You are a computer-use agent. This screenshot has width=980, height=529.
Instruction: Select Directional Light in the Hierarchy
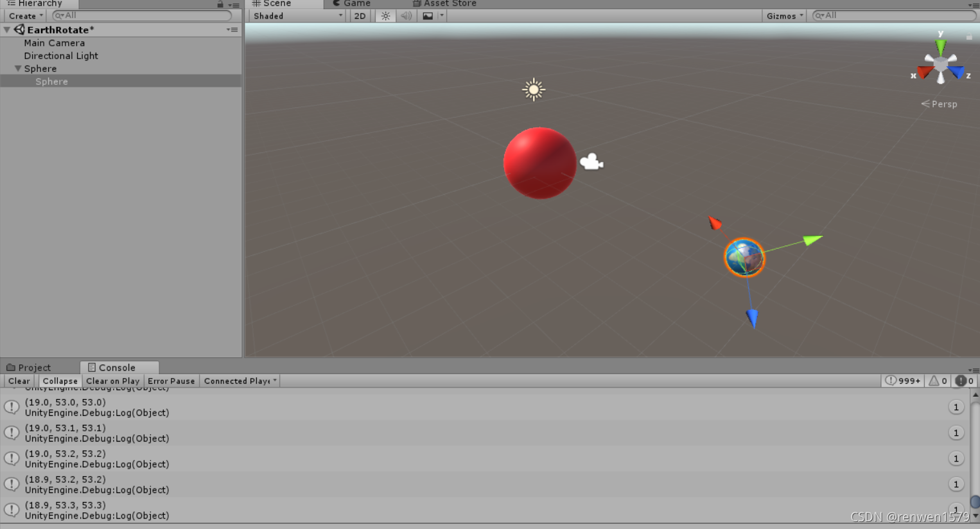(121, 56)
